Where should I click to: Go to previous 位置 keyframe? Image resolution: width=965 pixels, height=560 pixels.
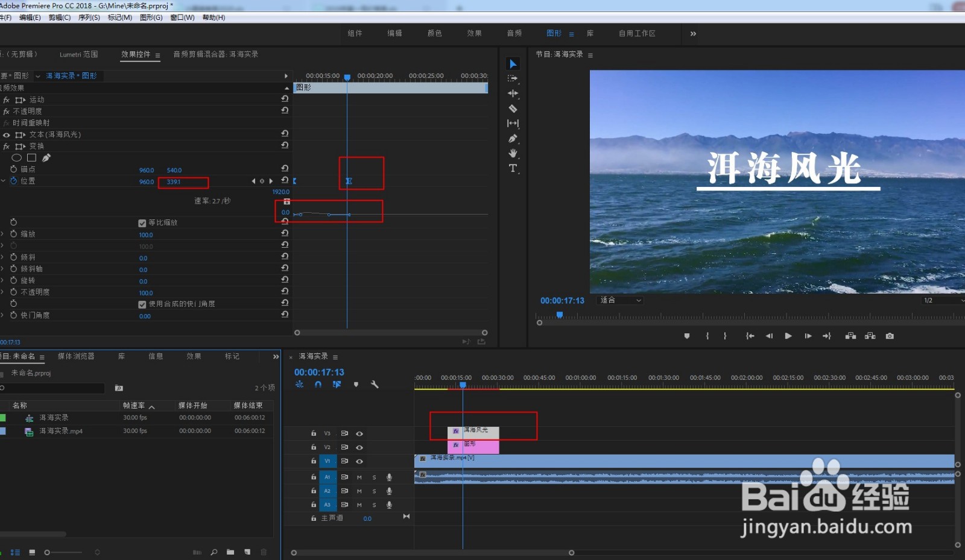click(253, 181)
